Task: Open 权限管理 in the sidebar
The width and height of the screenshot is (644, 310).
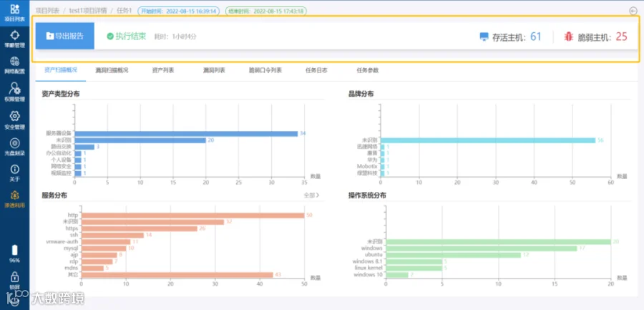Action: [15, 92]
